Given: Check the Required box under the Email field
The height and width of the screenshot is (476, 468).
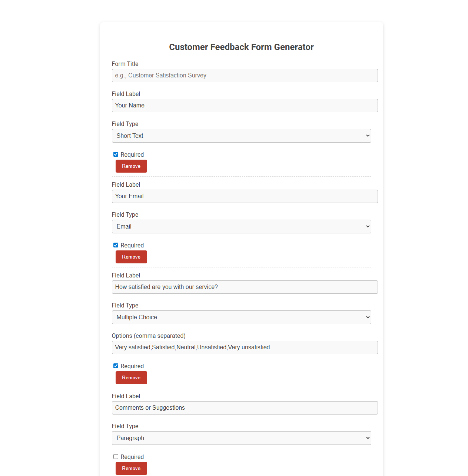Looking at the screenshot, I should [x=116, y=245].
